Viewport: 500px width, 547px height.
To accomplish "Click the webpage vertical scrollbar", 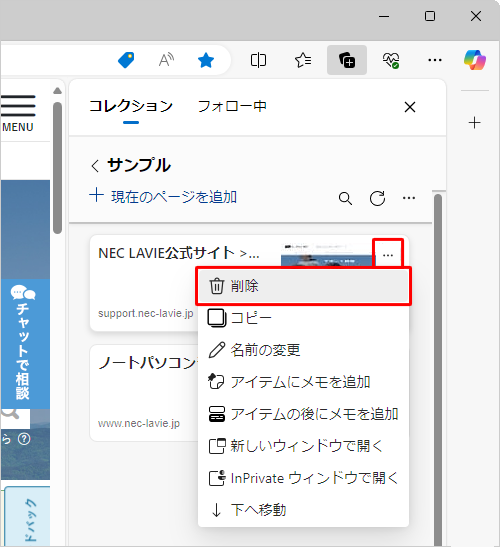I will click(x=57, y=167).
